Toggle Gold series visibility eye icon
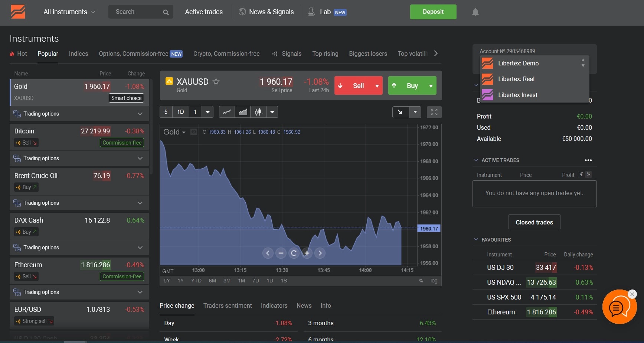 pos(194,132)
